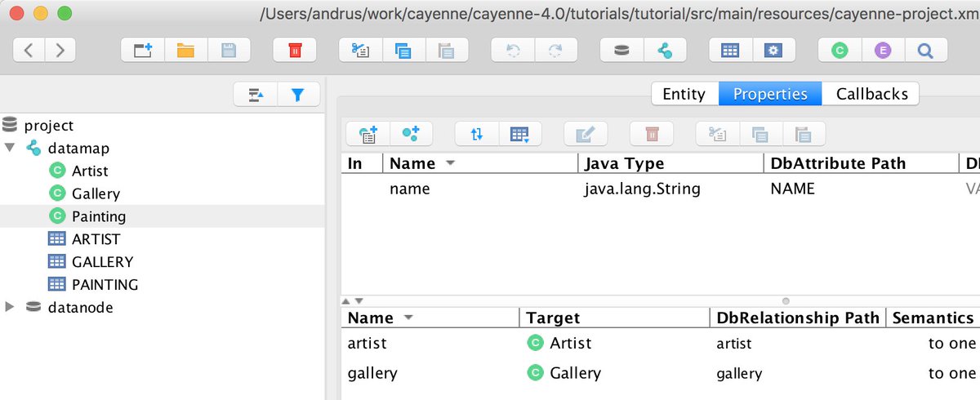The height and width of the screenshot is (400, 980).
Task: Click the paste icon in top toolbar
Action: pos(447,51)
